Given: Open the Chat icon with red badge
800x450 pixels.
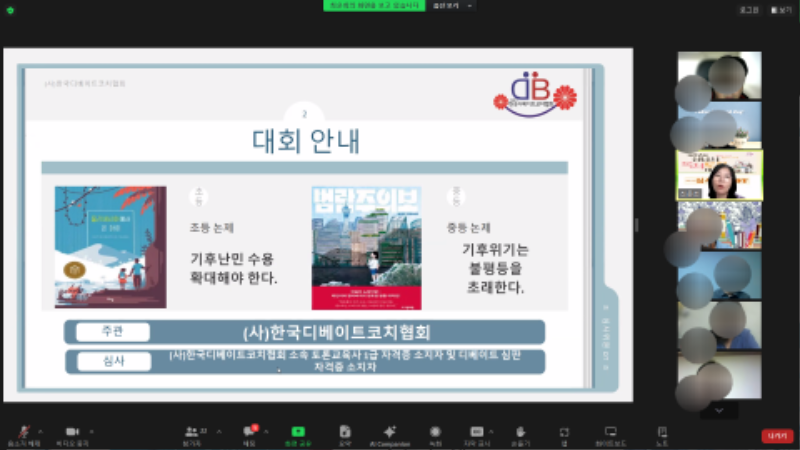Looking at the screenshot, I should (x=249, y=432).
